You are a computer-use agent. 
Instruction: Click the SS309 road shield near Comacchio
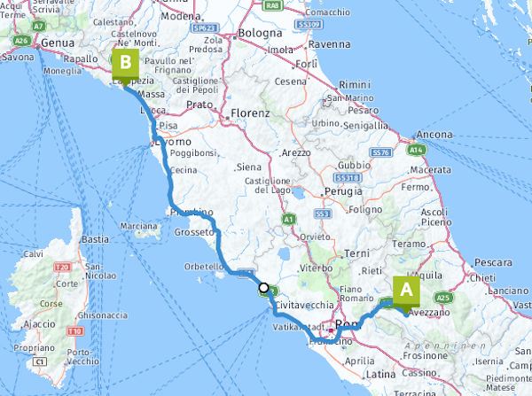(x=309, y=25)
